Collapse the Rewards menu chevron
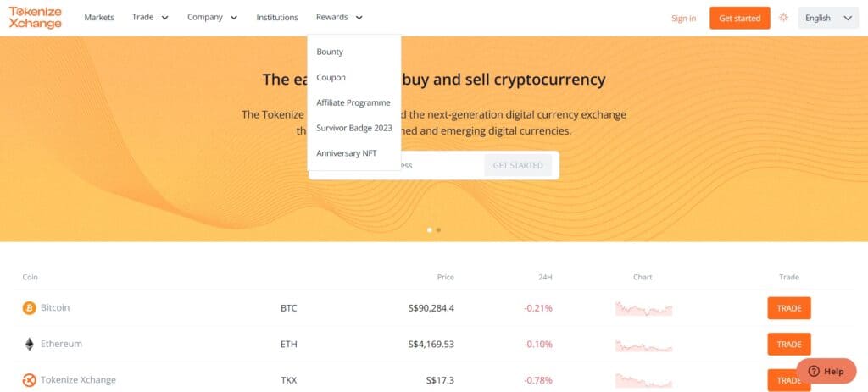Viewport: 868px width, 392px height. click(359, 18)
